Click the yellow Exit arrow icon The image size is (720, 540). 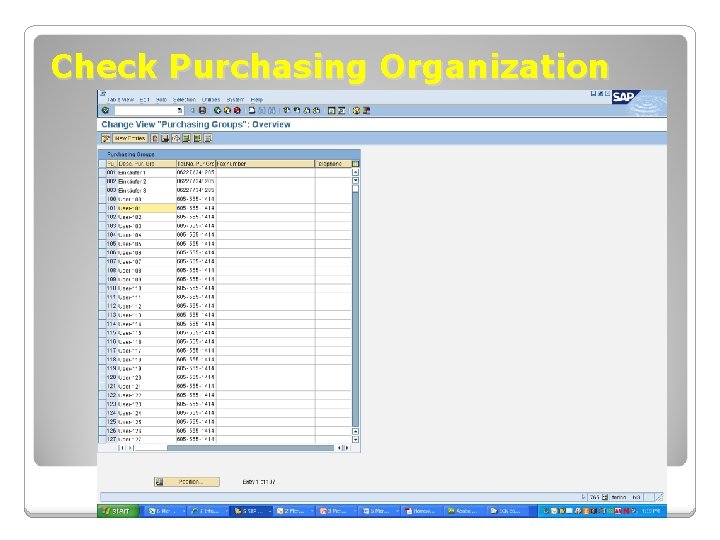tap(227, 110)
